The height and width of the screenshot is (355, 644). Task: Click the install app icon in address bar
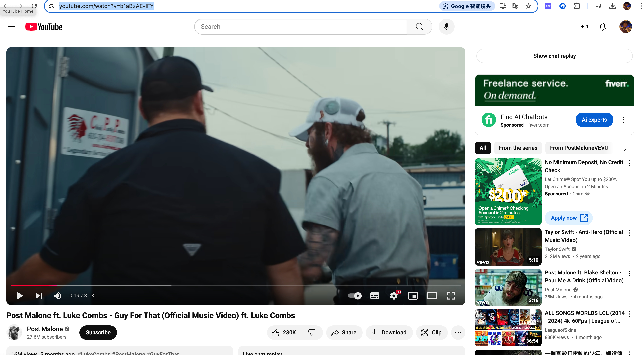pos(503,6)
